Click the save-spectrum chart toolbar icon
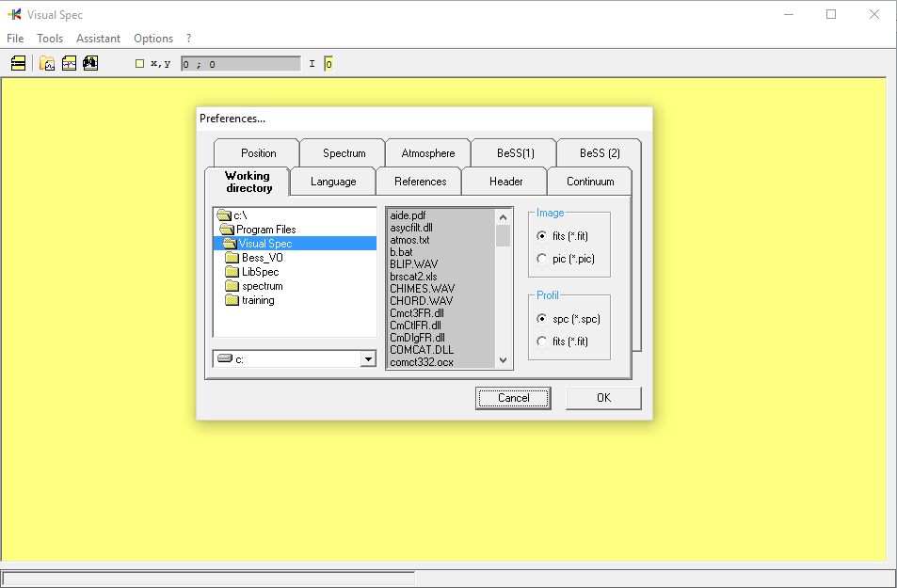The image size is (897, 588). [69, 62]
